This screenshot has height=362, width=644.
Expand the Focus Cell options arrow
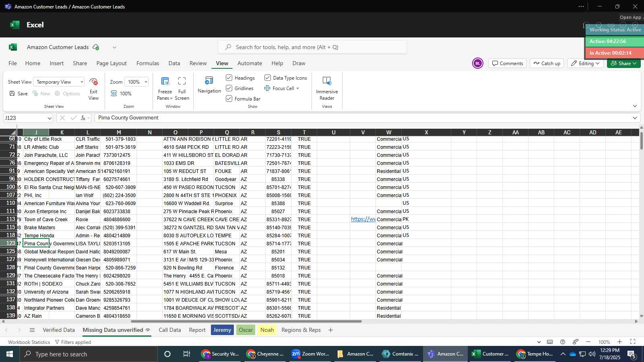[x=298, y=88]
